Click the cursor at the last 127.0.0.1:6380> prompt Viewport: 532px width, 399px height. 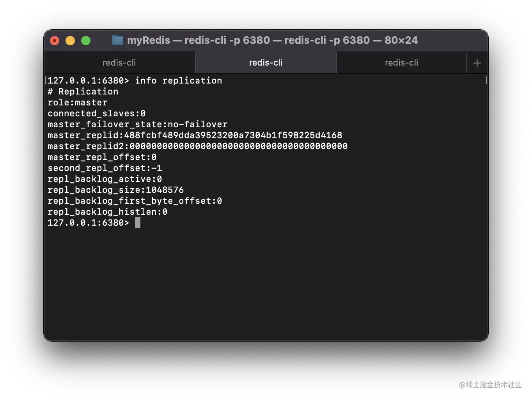[138, 223]
